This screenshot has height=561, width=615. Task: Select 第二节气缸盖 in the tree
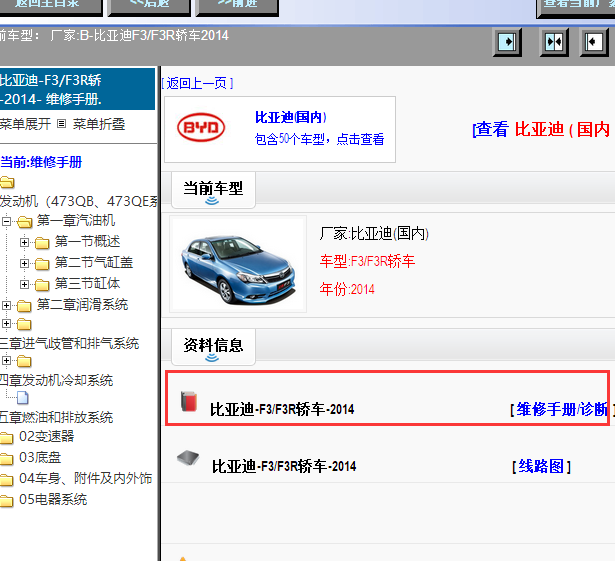[94, 262]
